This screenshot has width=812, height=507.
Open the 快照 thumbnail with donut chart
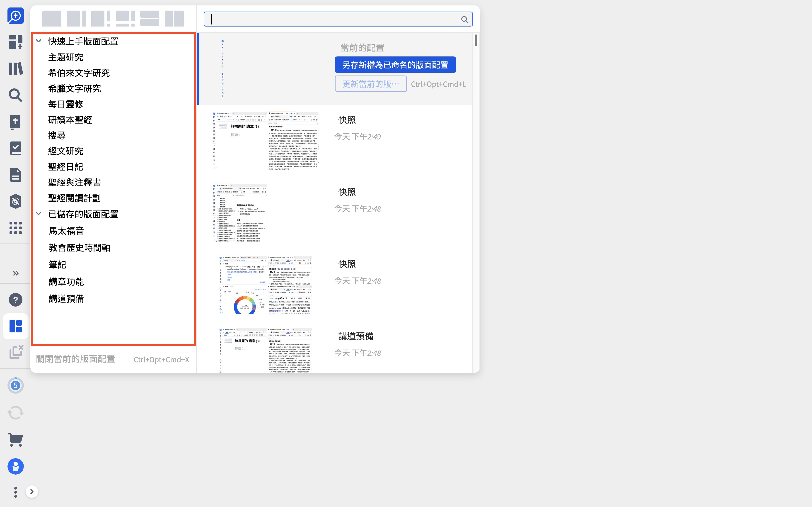(265, 285)
